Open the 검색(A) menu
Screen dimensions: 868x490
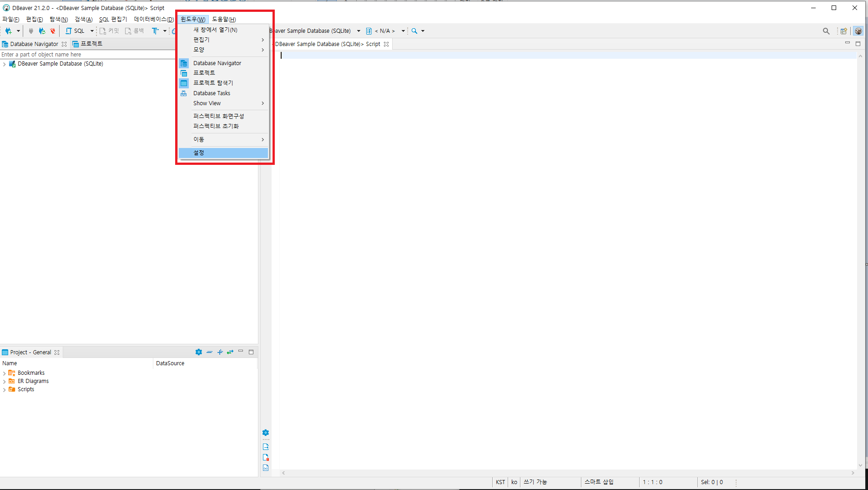coord(84,19)
